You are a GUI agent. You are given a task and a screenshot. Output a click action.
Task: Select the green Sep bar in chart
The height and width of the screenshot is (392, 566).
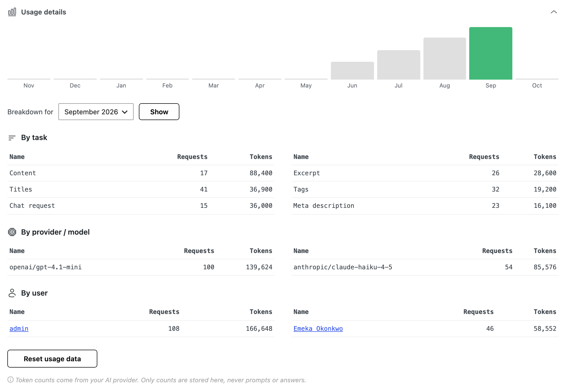click(491, 53)
